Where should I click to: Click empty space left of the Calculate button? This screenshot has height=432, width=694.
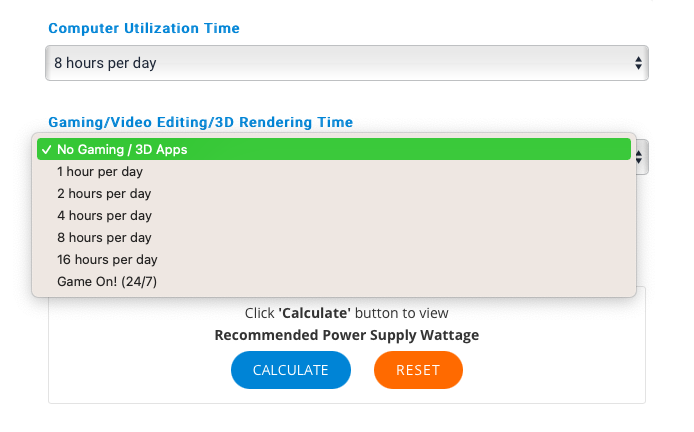click(x=140, y=370)
